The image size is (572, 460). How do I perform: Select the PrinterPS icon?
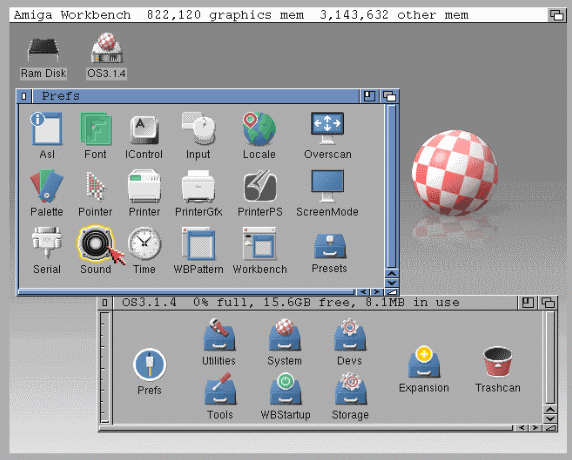click(260, 186)
